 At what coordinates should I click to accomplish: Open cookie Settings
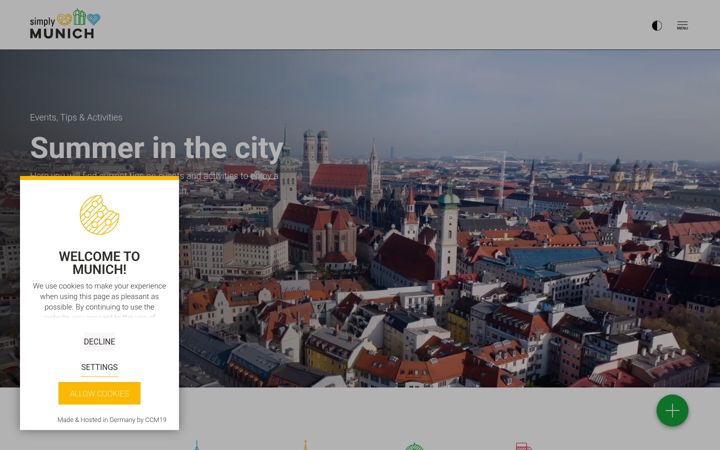pos(99,367)
